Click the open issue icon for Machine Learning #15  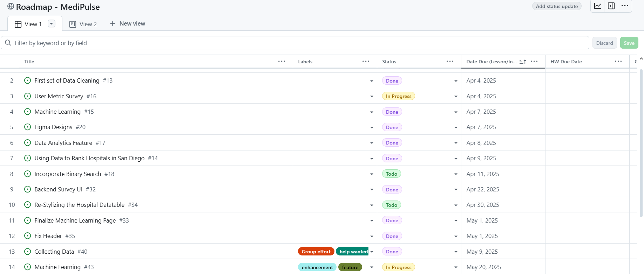[28, 112]
